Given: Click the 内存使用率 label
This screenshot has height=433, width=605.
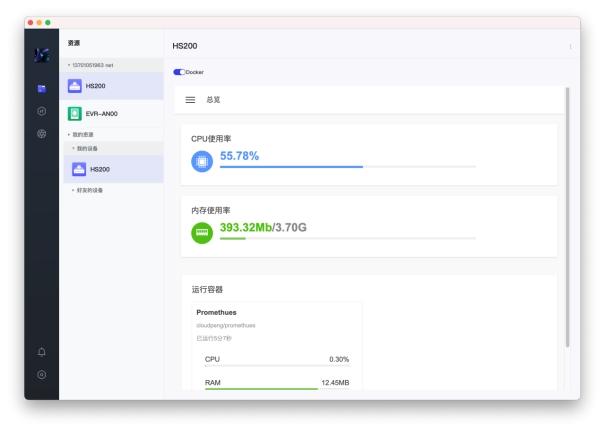Looking at the screenshot, I should click(211, 210).
